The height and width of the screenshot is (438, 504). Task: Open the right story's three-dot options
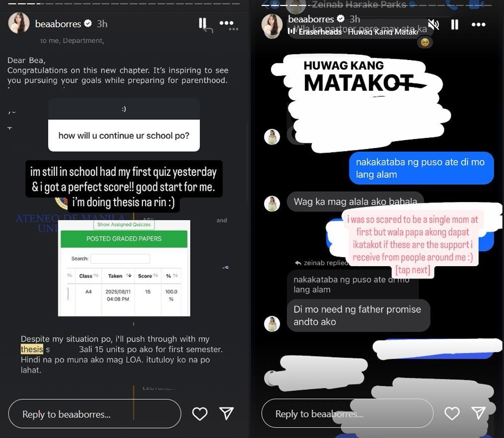tap(478, 24)
